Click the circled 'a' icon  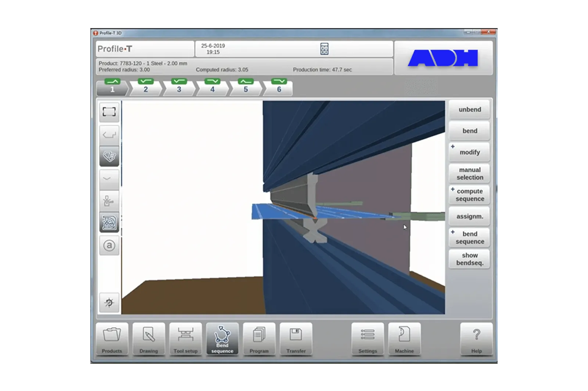point(109,245)
